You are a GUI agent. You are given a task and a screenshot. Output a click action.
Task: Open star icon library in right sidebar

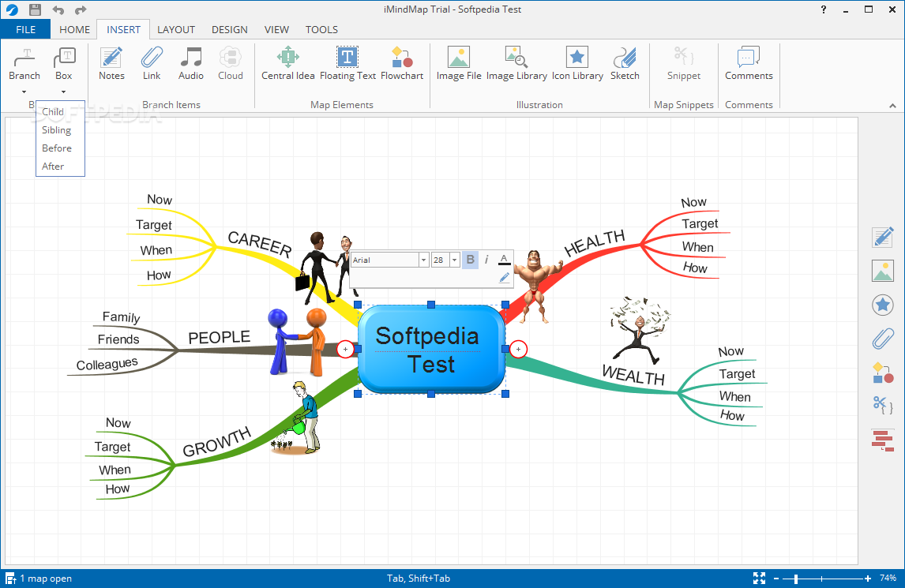pyautogui.click(x=882, y=305)
